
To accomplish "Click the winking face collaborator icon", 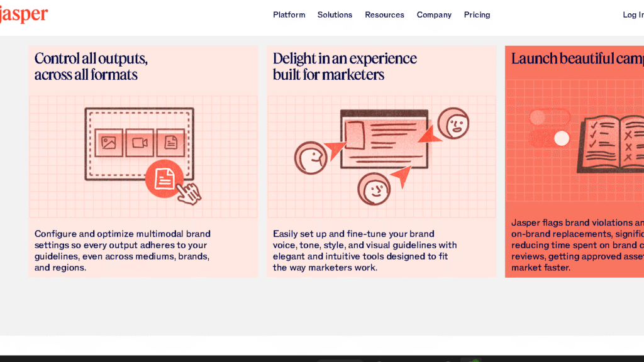I will [311, 158].
